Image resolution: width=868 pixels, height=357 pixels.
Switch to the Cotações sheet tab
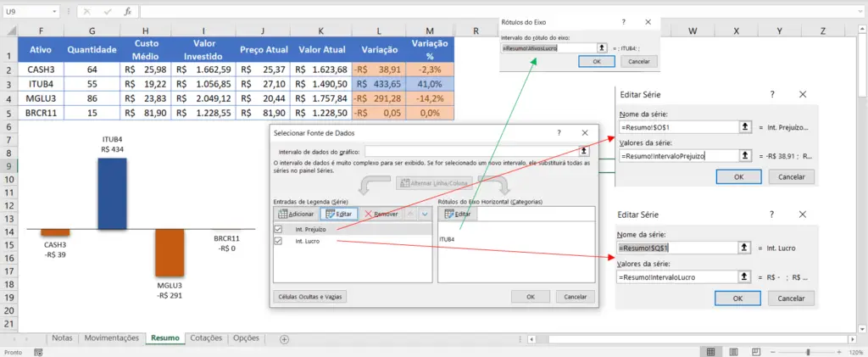pos(207,338)
